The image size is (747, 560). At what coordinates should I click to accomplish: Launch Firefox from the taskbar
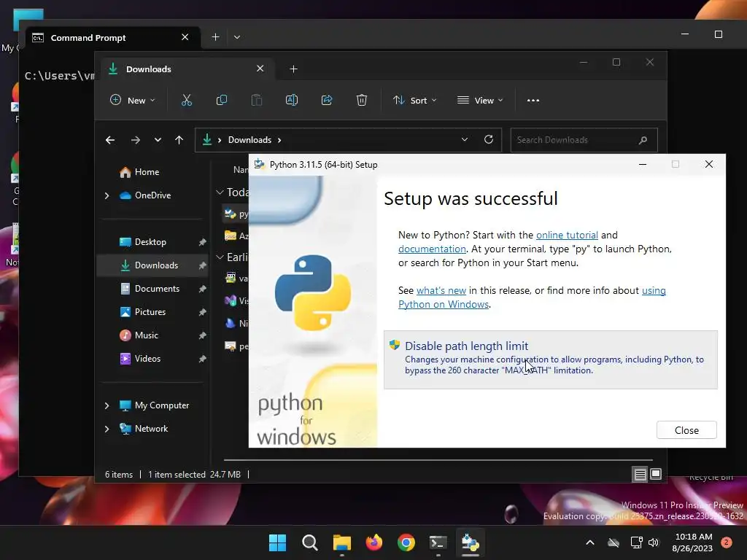tap(374, 542)
